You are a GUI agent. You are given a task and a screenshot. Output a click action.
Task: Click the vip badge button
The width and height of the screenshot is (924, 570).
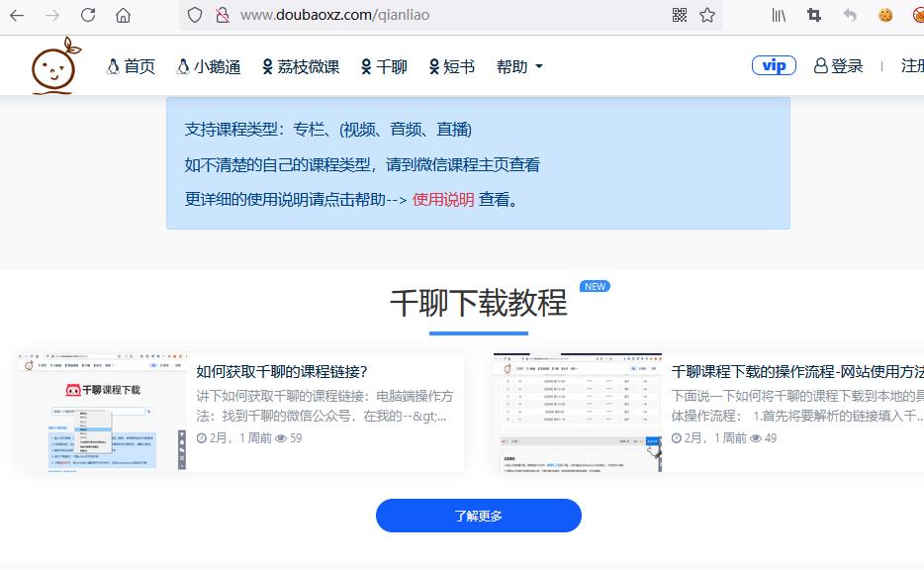coord(774,65)
